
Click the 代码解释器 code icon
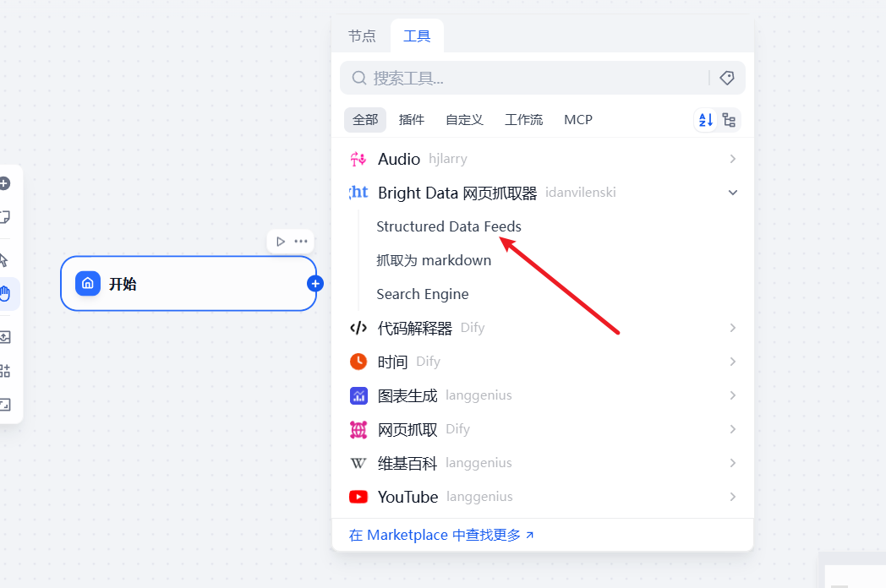pyautogui.click(x=358, y=328)
